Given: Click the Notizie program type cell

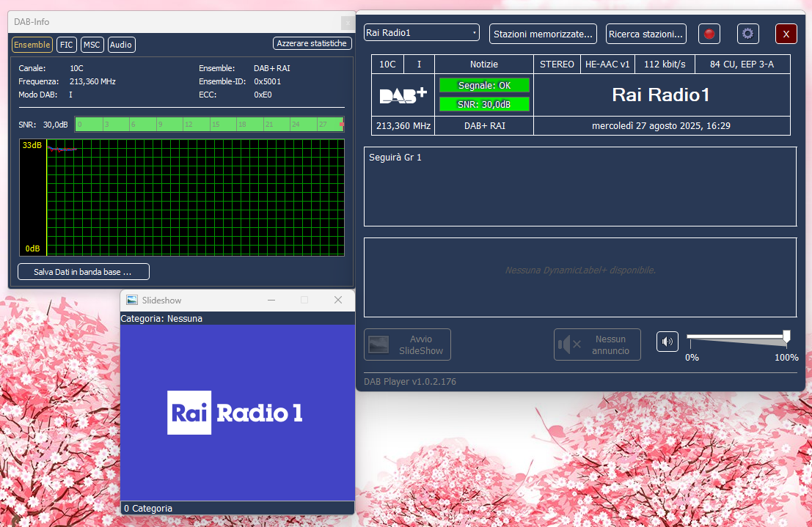Looking at the screenshot, I should pos(484,65).
